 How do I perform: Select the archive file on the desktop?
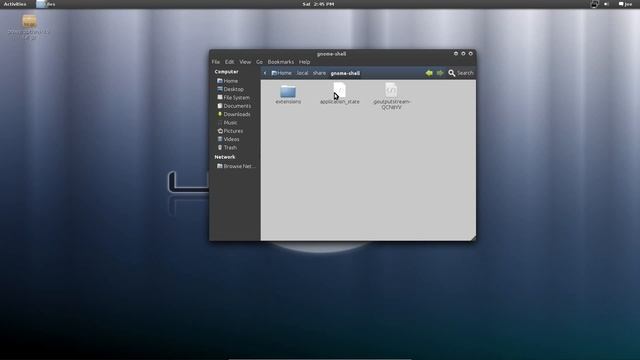pos(29,27)
